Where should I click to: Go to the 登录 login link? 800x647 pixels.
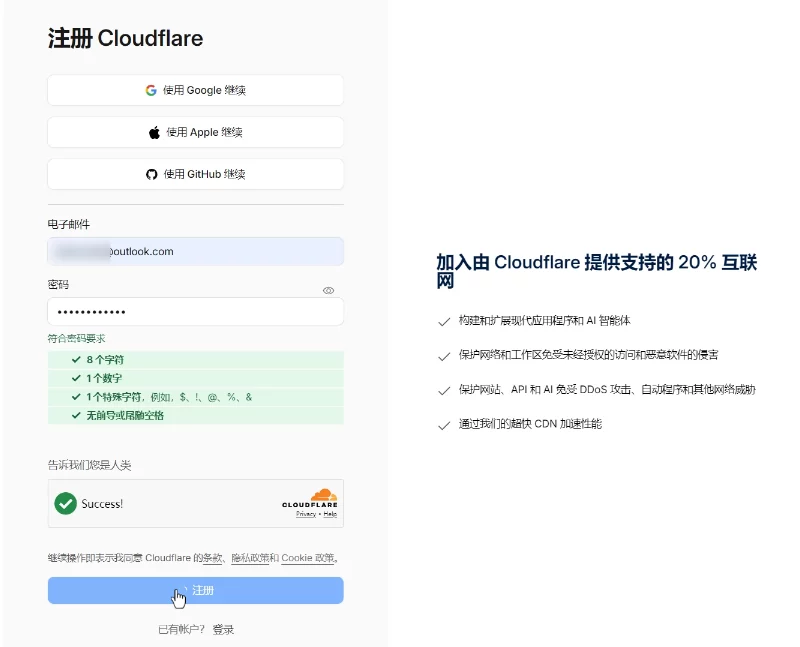point(223,629)
